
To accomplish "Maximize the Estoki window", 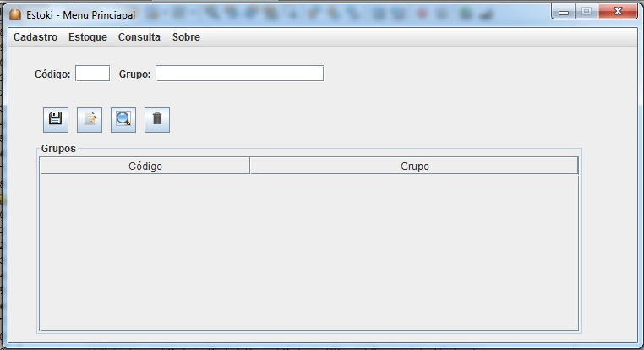I will tap(587, 12).
